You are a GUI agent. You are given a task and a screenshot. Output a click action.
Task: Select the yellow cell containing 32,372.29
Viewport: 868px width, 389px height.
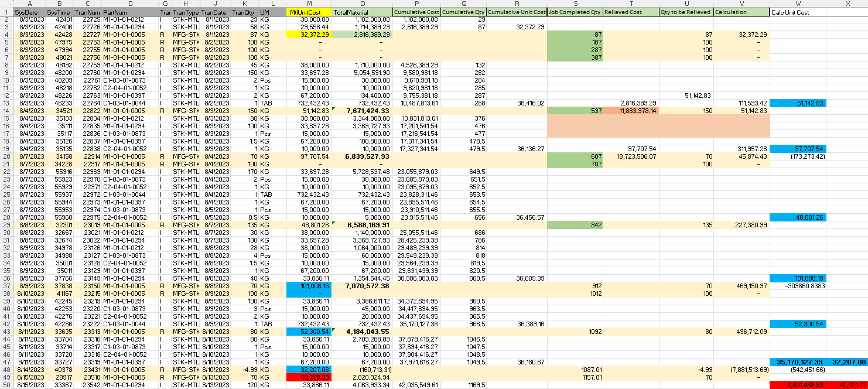pyautogui.click(x=309, y=35)
